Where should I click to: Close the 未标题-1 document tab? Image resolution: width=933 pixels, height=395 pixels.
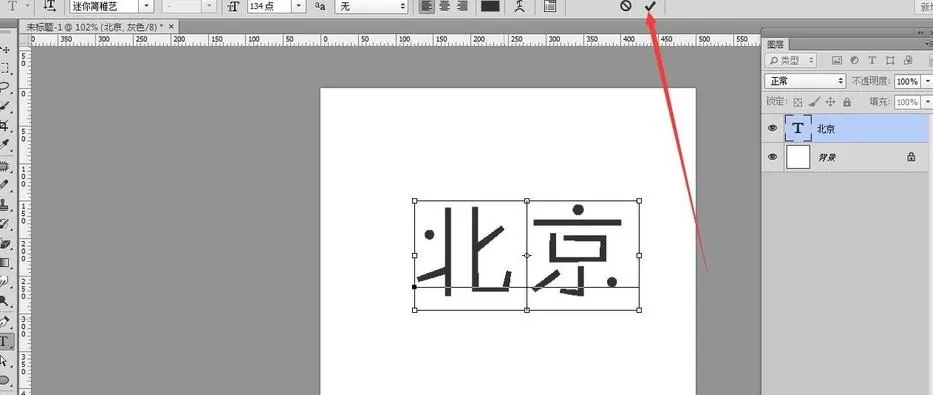(172, 27)
